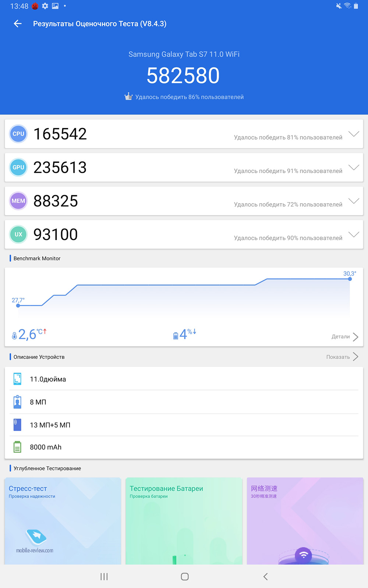Open the network speed test card

point(305,521)
